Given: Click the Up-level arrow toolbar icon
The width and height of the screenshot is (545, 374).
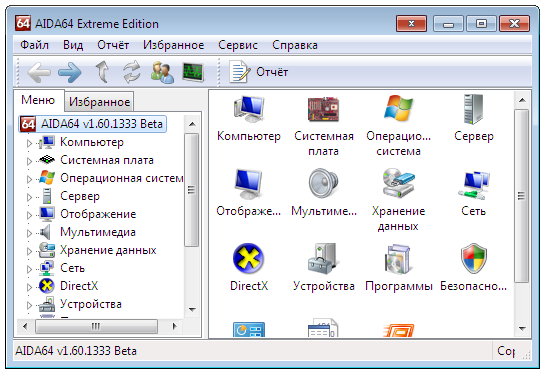Looking at the screenshot, I should click(102, 72).
